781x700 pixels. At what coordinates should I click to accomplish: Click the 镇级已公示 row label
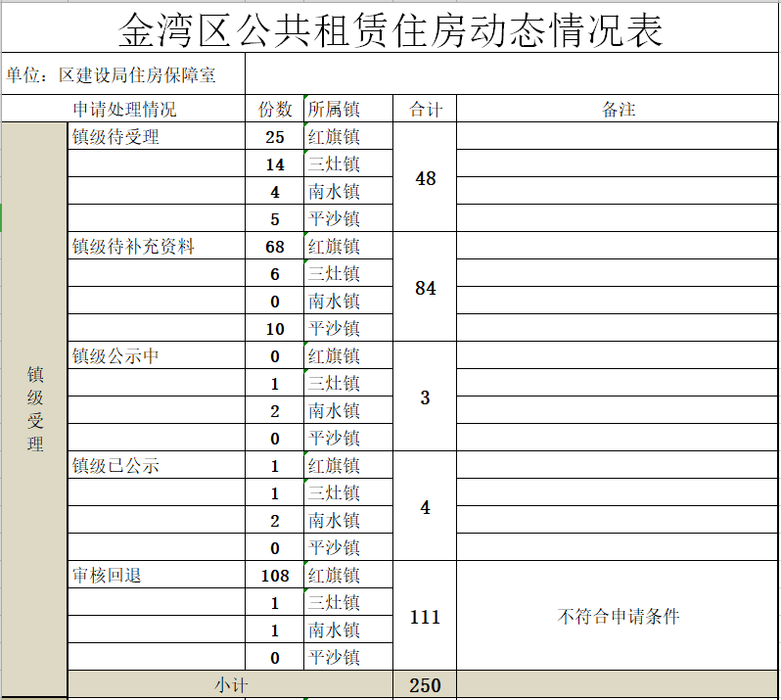115,466
